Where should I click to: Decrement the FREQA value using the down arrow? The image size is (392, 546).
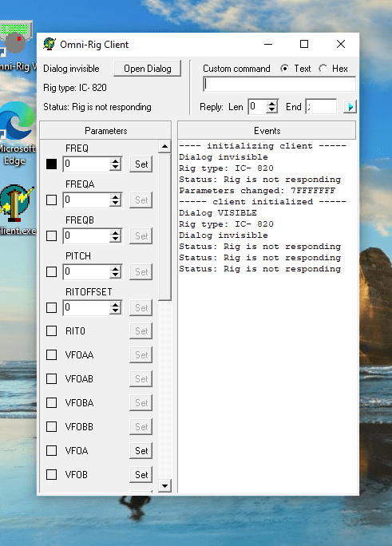click(115, 204)
